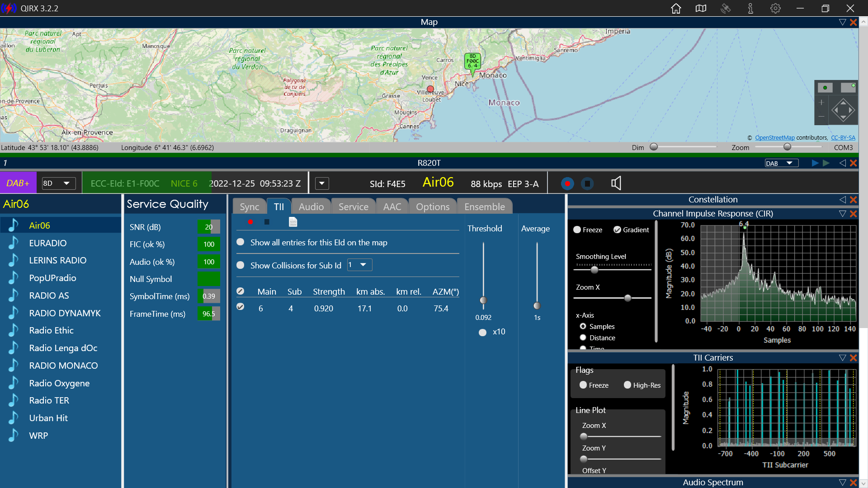Stop recording with blue stop button
This screenshot has width=868, height=488.
point(587,183)
